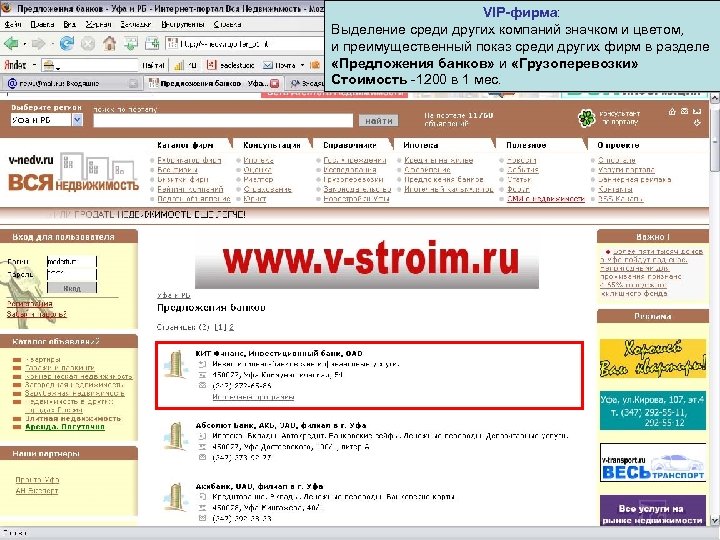Screen dimensions: 720x540
Task: Click the small home icon in the brown header
Action: click(x=672, y=112)
